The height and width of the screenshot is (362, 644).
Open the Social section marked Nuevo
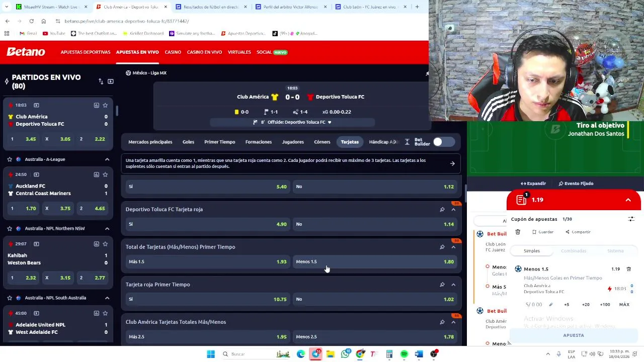(272, 52)
